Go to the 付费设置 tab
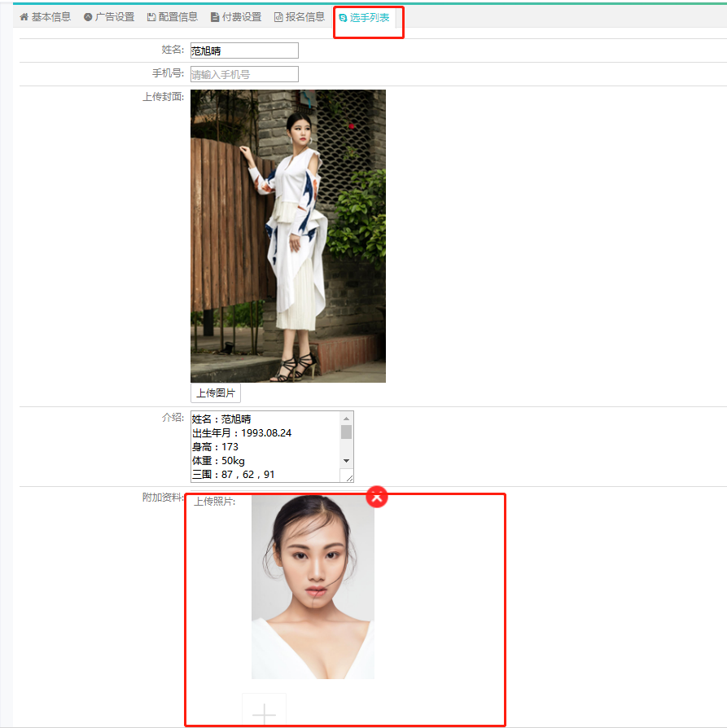This screenshot has width=727, height=728. pyautogui.click(x=236, y=17)
